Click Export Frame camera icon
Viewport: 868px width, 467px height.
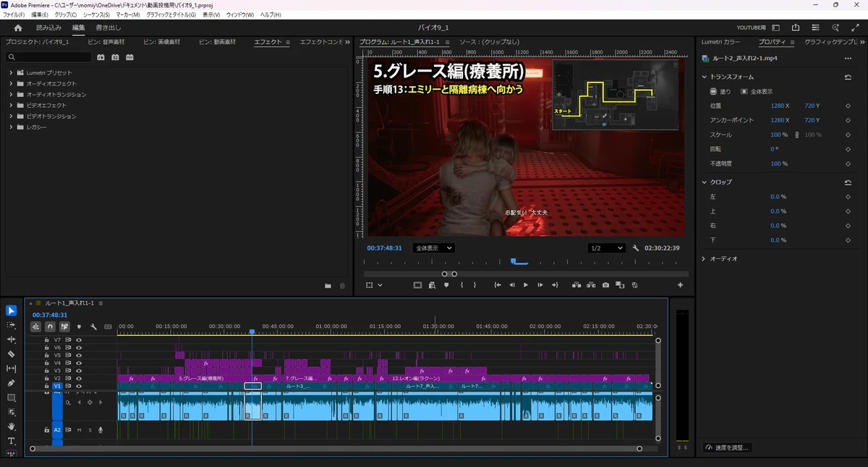pos(605,285)
